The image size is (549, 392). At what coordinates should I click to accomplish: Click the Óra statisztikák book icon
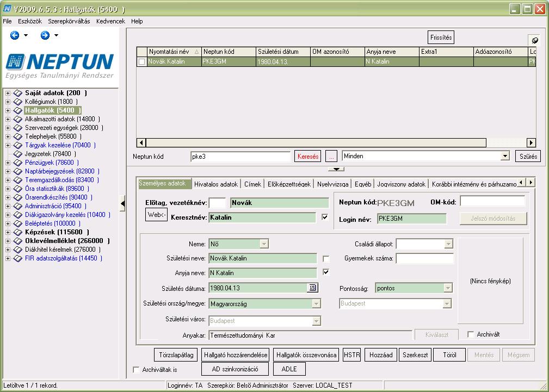point(18,189)
